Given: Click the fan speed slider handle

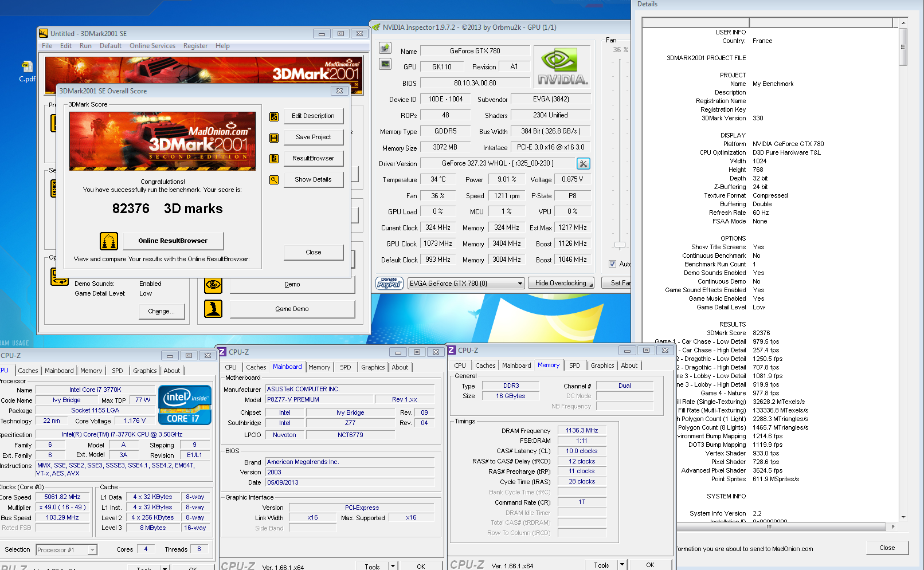Looking at the screenshot, I should coord(620,245).
